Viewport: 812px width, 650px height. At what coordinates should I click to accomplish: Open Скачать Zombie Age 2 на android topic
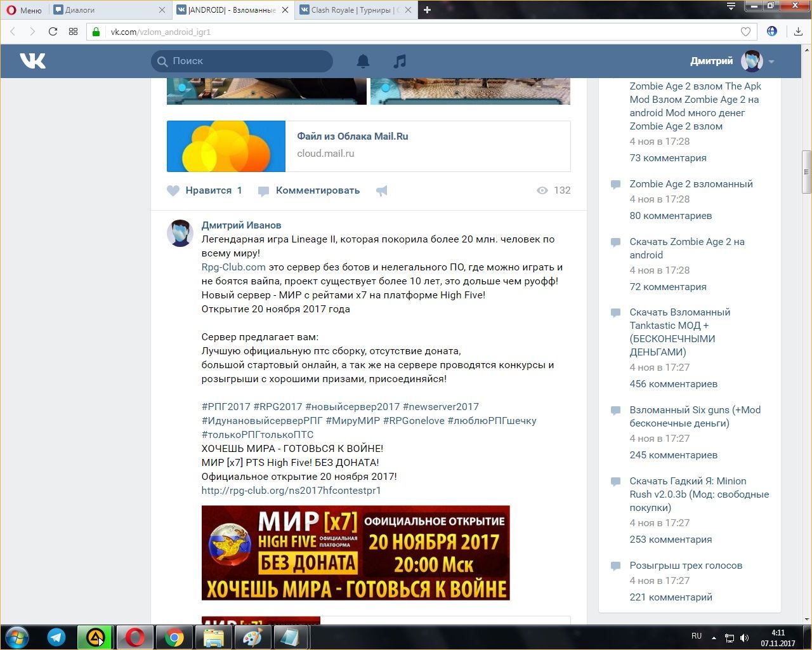(687, 248)
